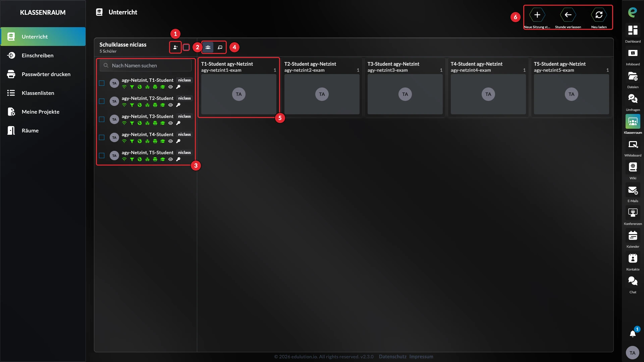Toggle the internet globe icon for T3-Student

(x=140, y=123)
